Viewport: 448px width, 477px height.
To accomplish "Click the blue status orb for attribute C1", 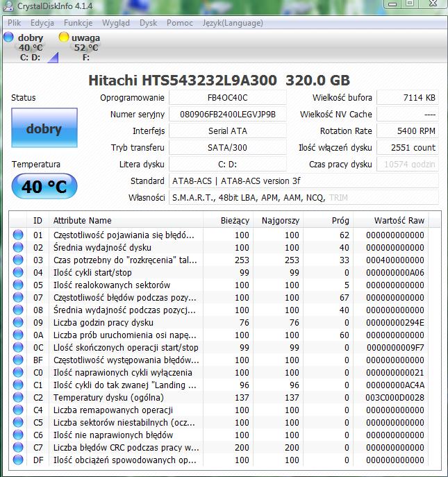I will 18,385.
